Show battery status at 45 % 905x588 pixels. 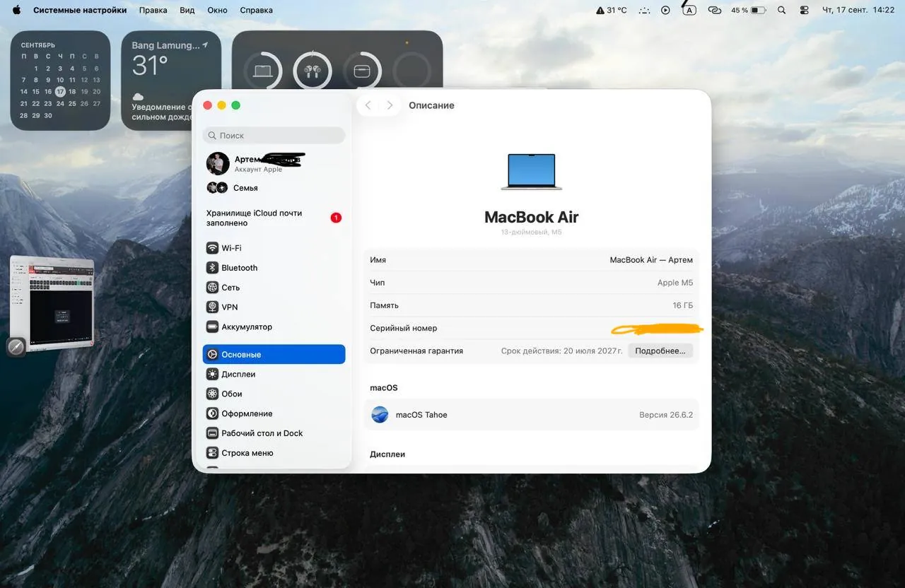point(749,10)
